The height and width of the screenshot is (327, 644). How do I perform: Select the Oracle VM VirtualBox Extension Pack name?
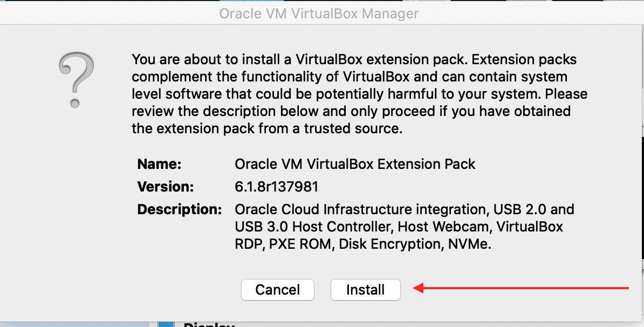(x=355, y=164)
